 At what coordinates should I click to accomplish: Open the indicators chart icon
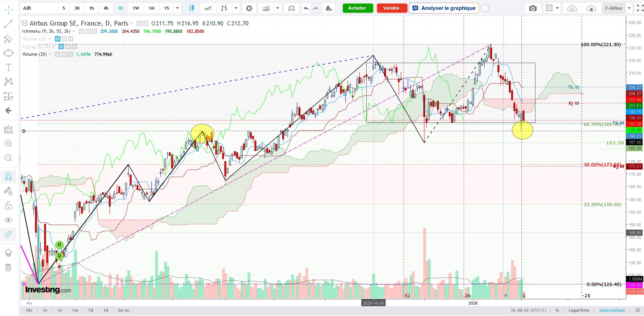[x=266, y=8]
